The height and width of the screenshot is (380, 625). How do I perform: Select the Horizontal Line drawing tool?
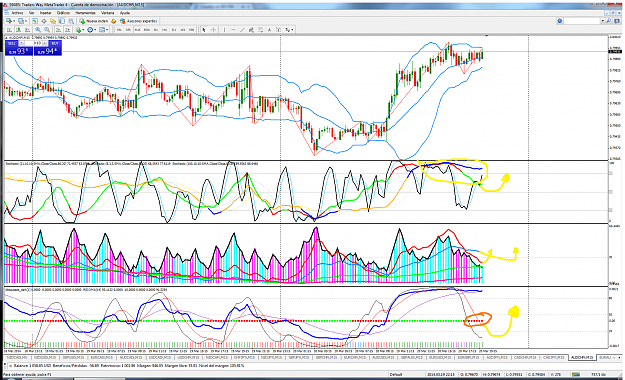click(x=233, y=30)
